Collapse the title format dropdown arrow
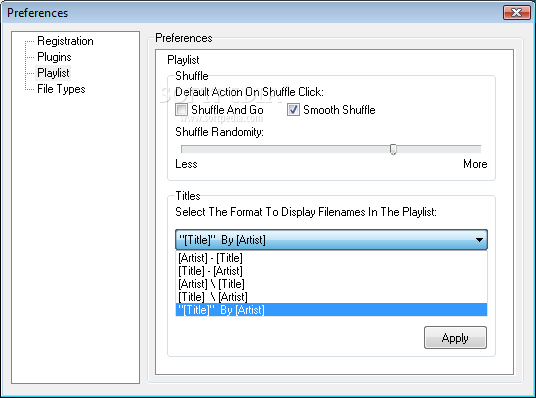Image resolution: width=536 pixels, height=398 pixels. pos(479,240)
